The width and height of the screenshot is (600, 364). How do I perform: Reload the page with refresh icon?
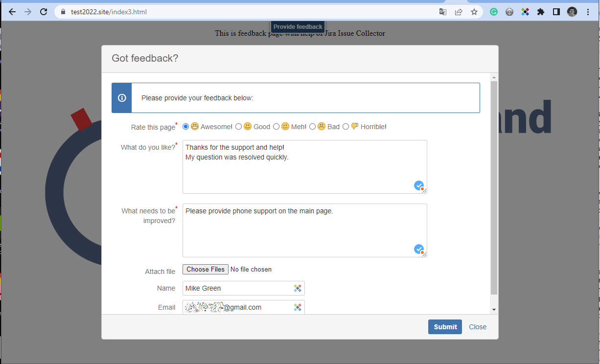tap(44, 12)
